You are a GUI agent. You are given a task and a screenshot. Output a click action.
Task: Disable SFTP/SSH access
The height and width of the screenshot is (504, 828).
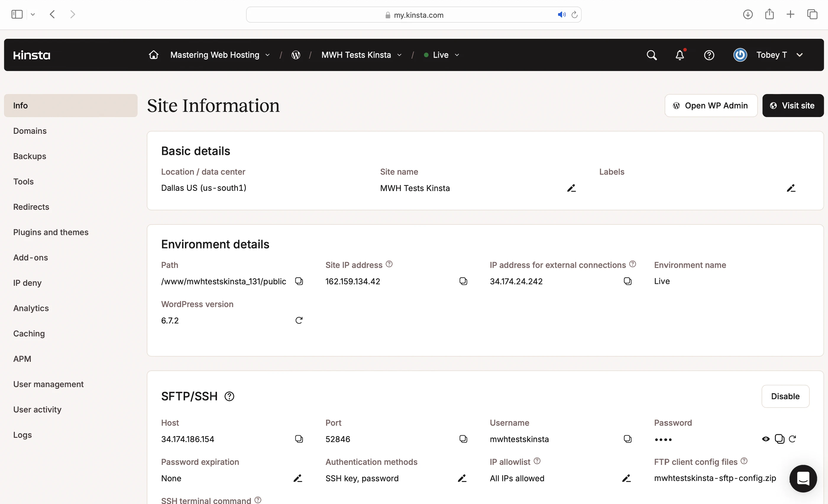pyautogui.click(x=785, y=396)
